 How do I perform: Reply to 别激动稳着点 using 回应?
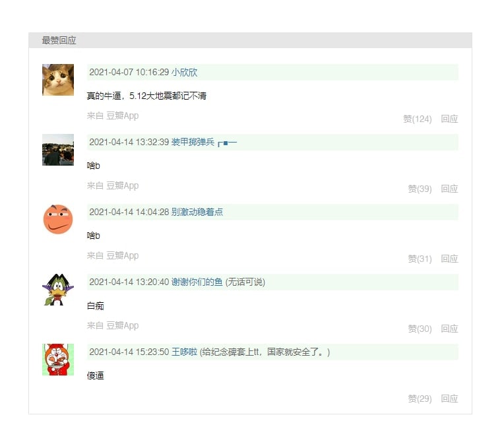pyautogui.click(x=449, y=259)
